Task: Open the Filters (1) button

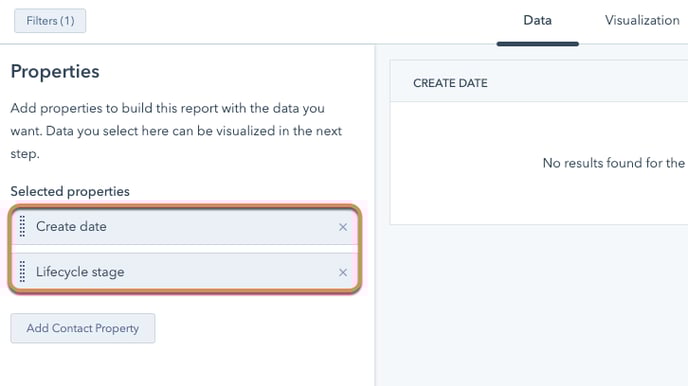Action: tap(50, 21)
